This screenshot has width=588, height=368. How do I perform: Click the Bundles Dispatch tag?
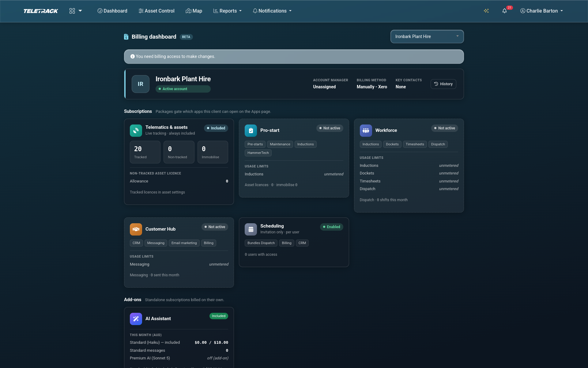click(261, 243)
